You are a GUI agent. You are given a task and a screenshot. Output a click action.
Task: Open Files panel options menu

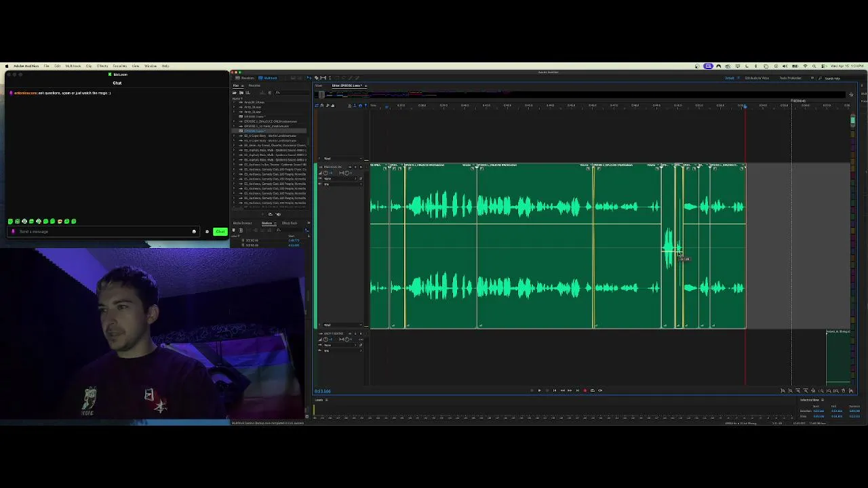(242, 85)
